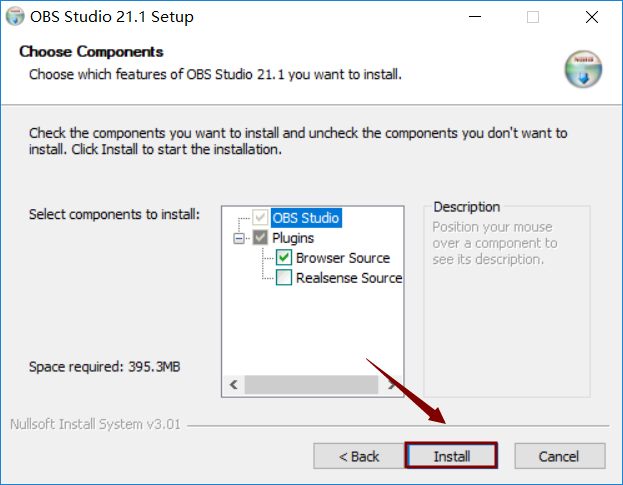Go back with the Back button
The image size is (623, 485).
359,456
